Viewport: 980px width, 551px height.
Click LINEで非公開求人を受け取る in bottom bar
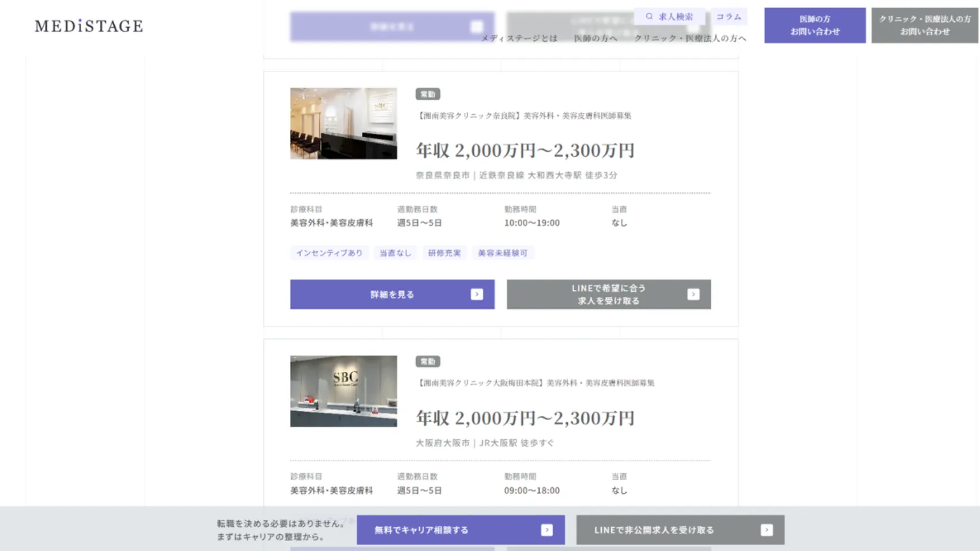pyautogui.click(x=680, y=530)
